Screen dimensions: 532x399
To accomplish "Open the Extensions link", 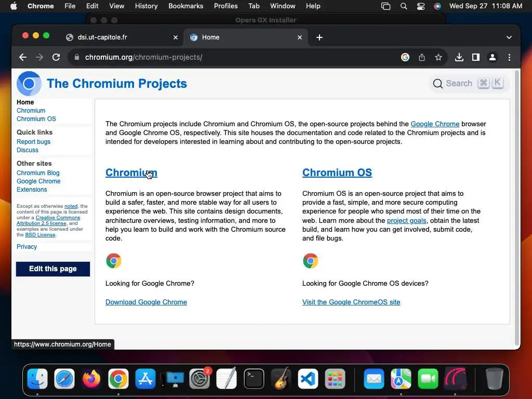I will (32, 190).
